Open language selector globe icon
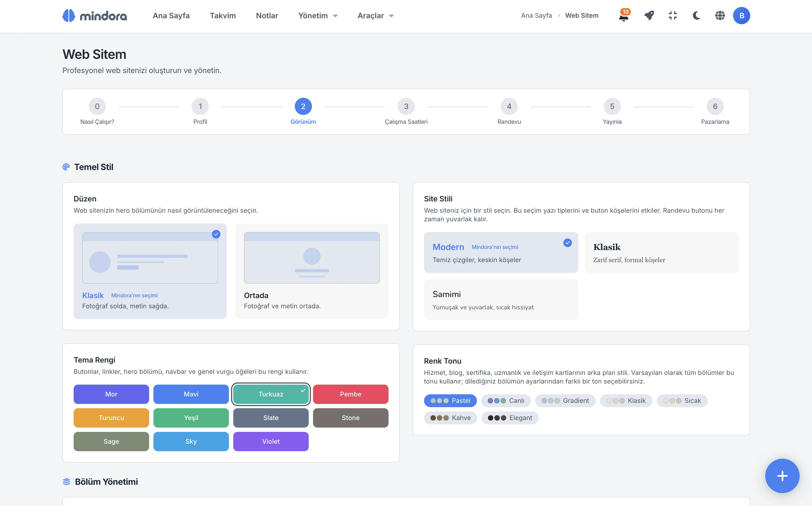 click(x=720, y=16)
